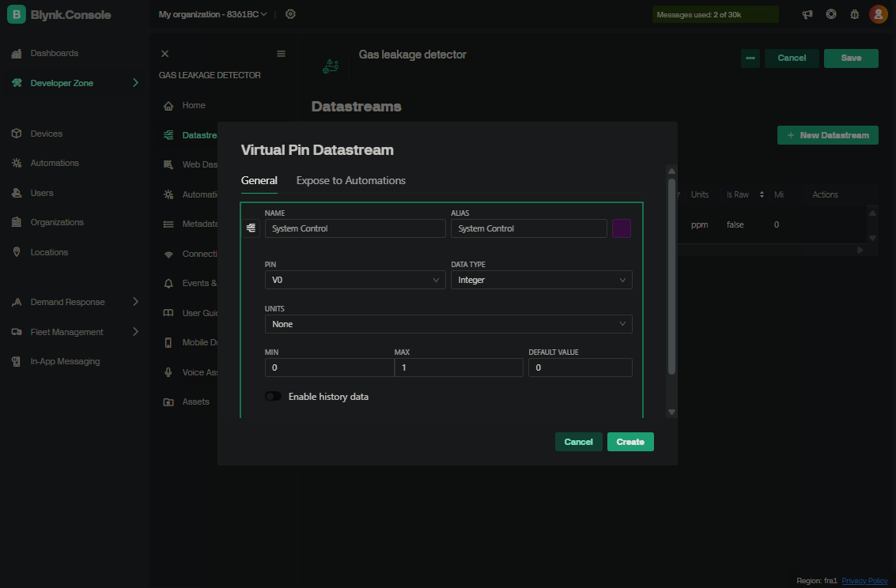Click the dialog Cancel button
Screen dimensions: 896x588
(578, 442)
